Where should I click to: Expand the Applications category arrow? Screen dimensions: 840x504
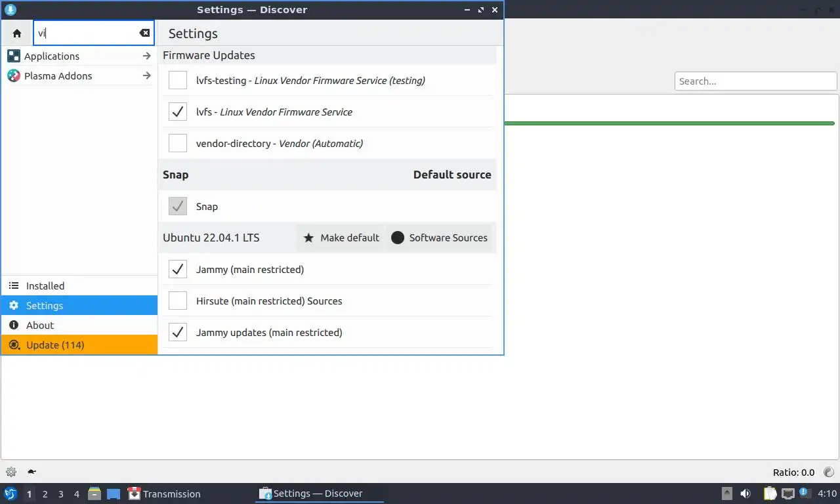147,56
